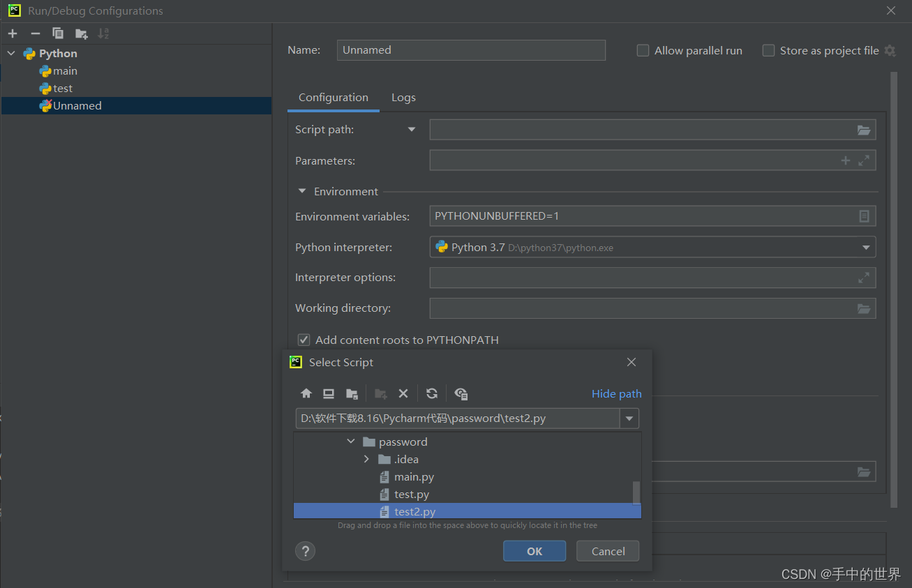Switch to the Configuration tab
912x588 pixels.
[x=334, y=97]
